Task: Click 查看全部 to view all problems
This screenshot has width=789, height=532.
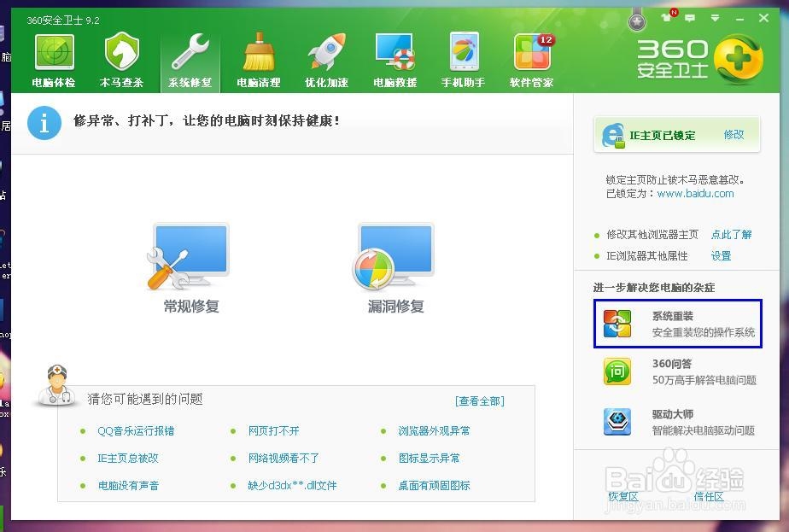Action: tap(479, 401)
